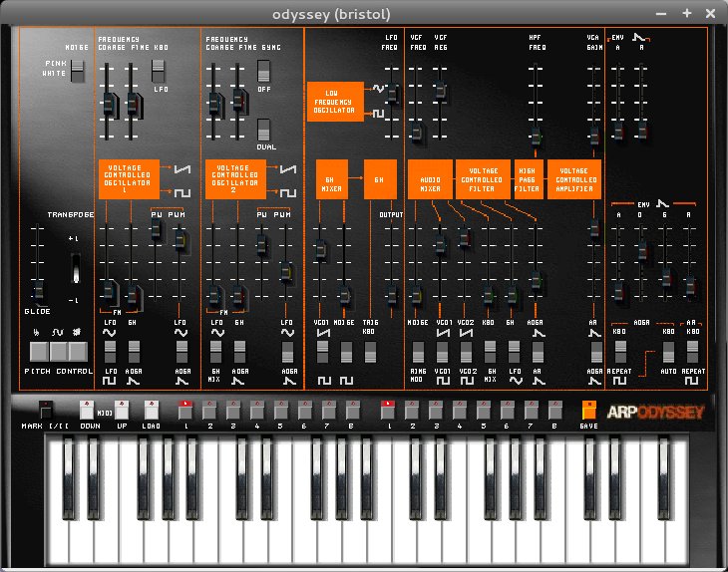Viewport: 728px width, 572px height.
Task: Toggle VCO1 FM LFO sine/square switch
Action: coord(110,352)
